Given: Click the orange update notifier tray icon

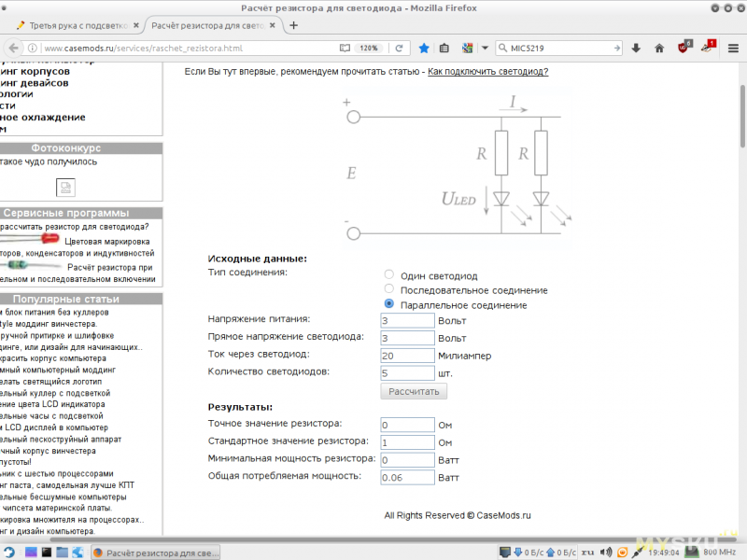Looking at the screenshot, I should (x=622, y=553).
